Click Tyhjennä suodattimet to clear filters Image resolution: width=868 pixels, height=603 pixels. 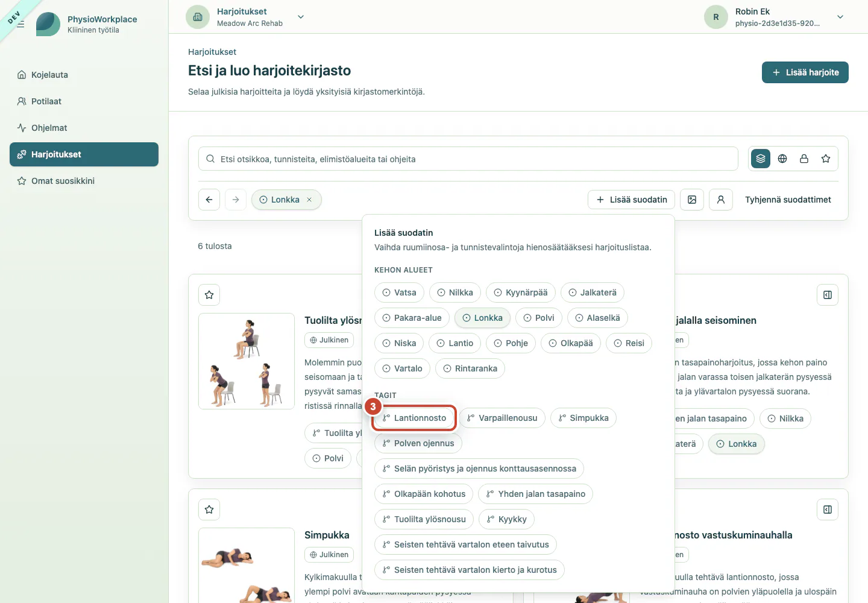point(788,200)
